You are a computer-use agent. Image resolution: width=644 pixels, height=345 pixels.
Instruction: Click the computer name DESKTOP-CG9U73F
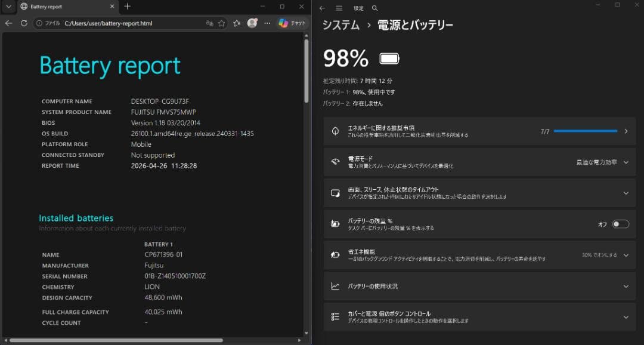click(160, 101)
